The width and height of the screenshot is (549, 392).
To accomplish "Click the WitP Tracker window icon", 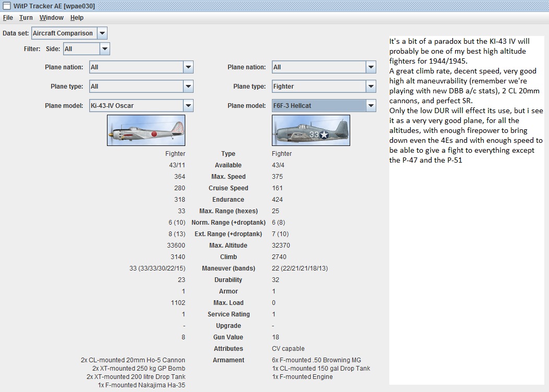I will click(x=6, y=6).
